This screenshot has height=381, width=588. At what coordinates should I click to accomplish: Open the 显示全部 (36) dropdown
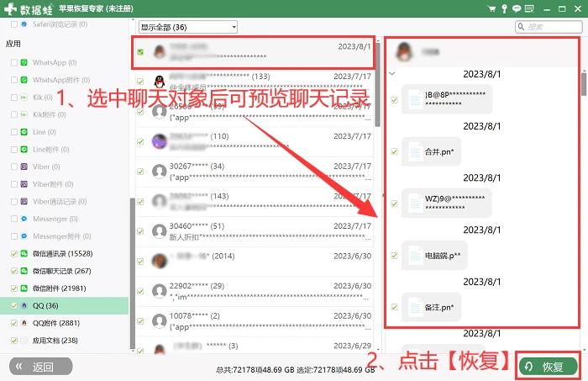[x=188, y=27]
